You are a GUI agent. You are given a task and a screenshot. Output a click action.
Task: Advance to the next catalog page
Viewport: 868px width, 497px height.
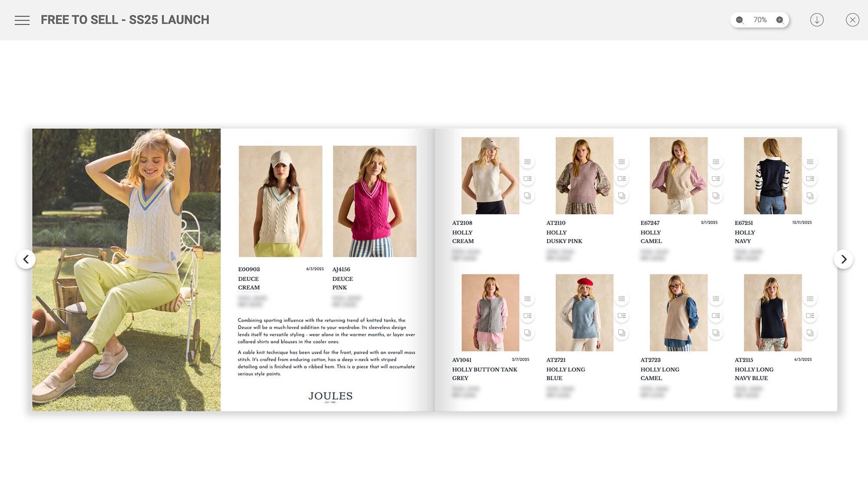[x=842, y=259]
